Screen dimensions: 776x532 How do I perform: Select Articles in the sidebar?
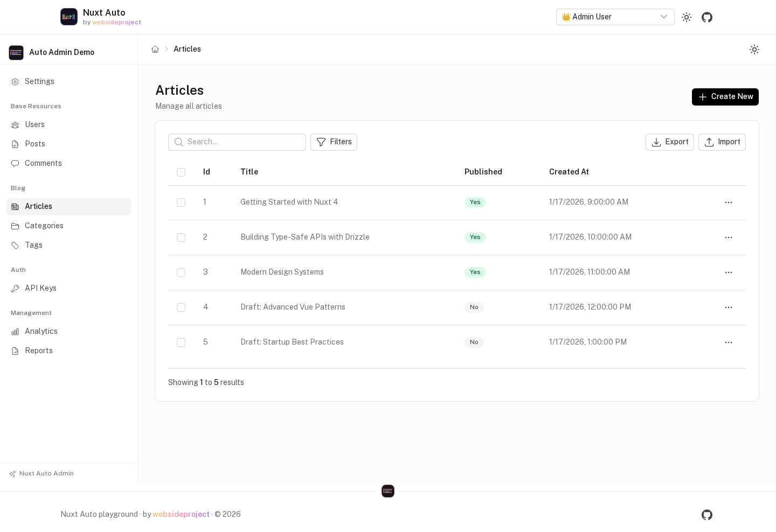coord(68,207)
